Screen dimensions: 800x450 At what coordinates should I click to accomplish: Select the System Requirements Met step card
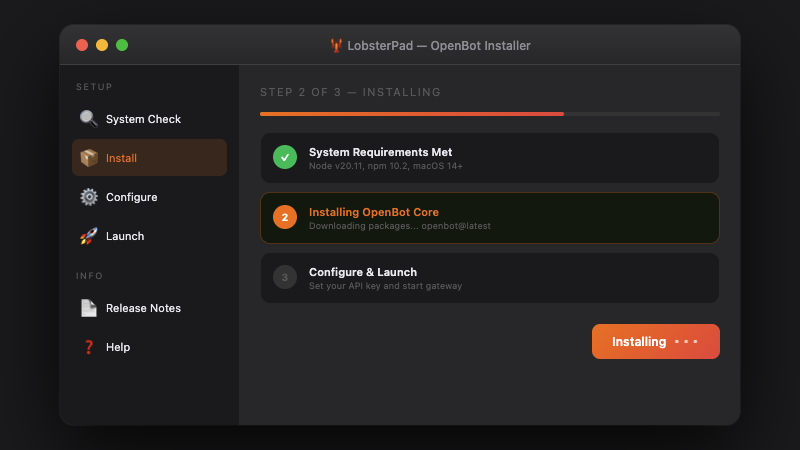click(x=489, y=158)
